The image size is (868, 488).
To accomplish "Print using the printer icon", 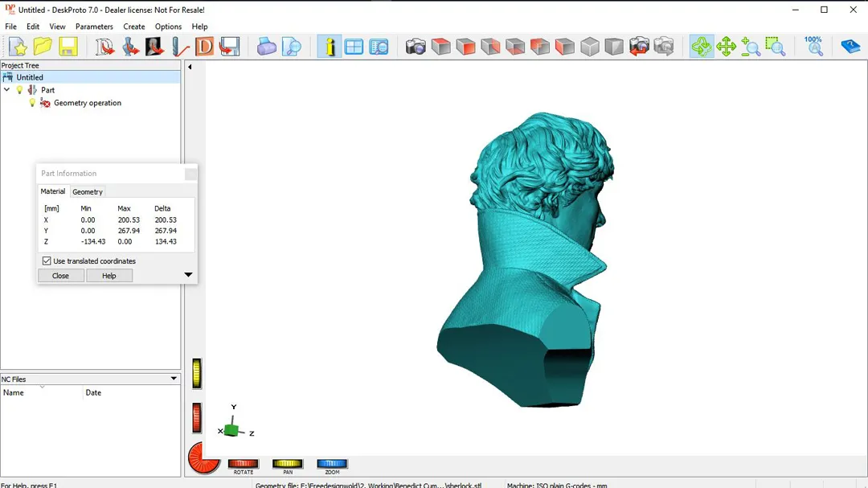I will pyautogui.click(x=266, y=47).
